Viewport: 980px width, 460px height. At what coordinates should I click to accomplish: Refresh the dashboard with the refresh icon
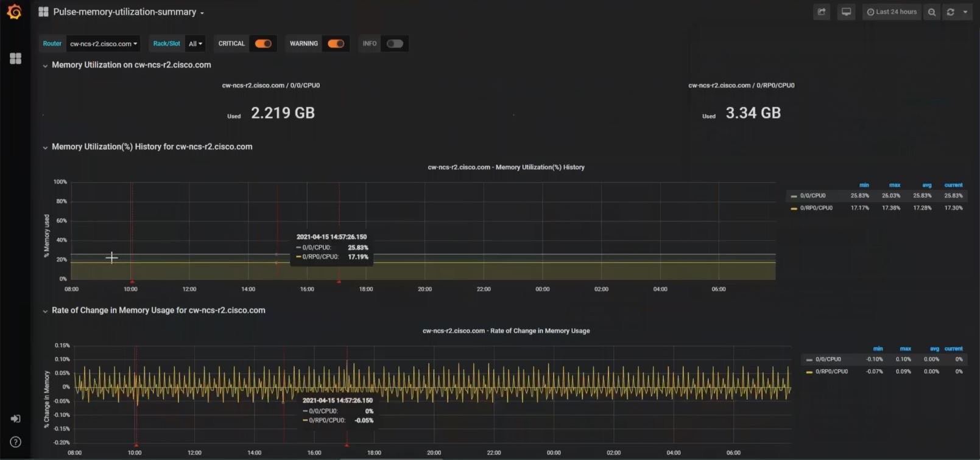[950, 12]
